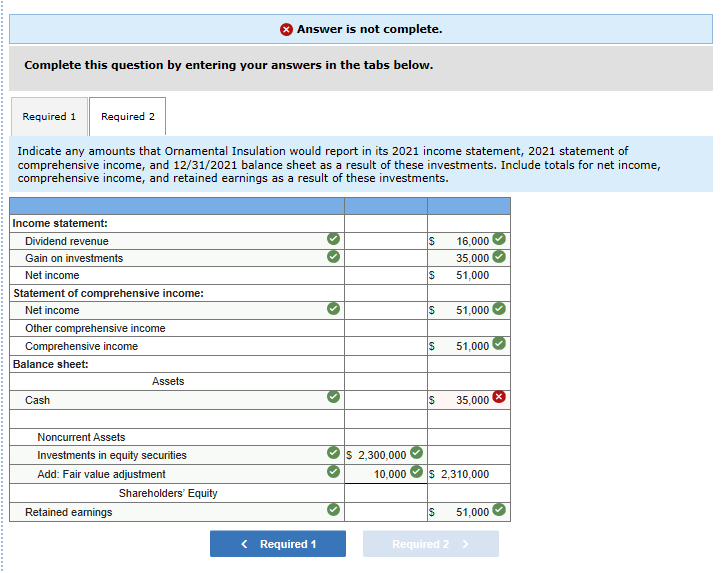Viewport: 727px width, 573px height.
Task: Click green check beside 10,000 fair value amount
Action: (x=417, y=471)
